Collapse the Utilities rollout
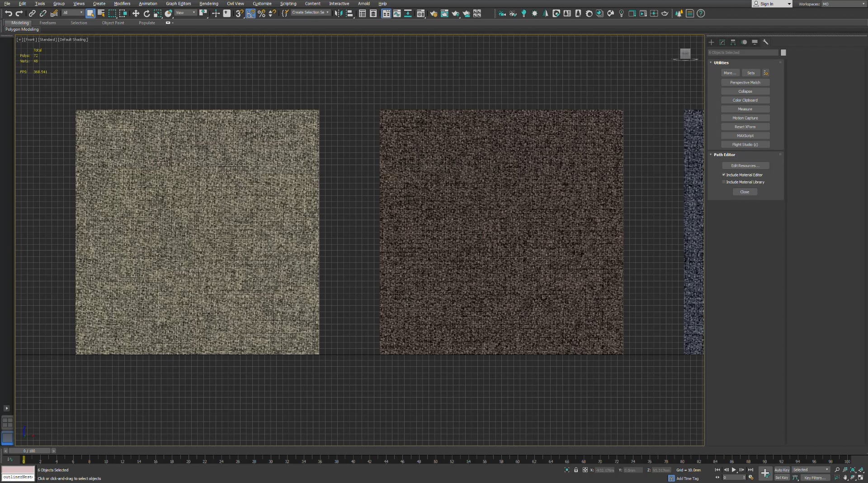868x483 pixels. point(721,63)
